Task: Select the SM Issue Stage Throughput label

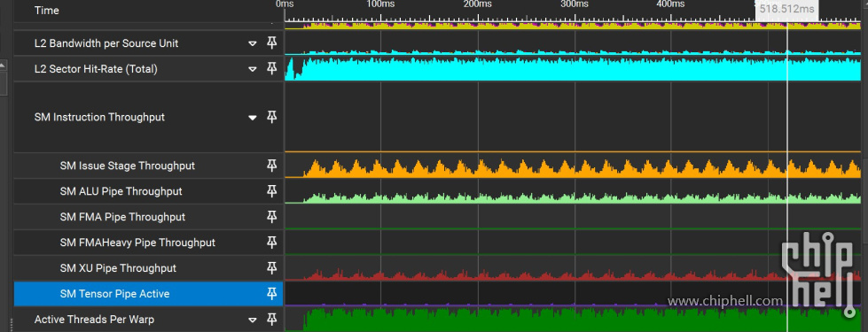Action: [x=128, y=166]
